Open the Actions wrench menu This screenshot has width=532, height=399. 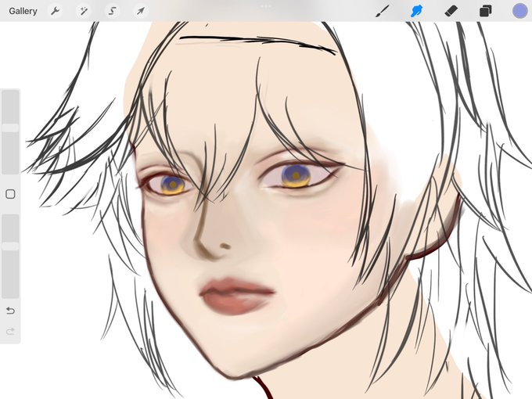point(55,11)
